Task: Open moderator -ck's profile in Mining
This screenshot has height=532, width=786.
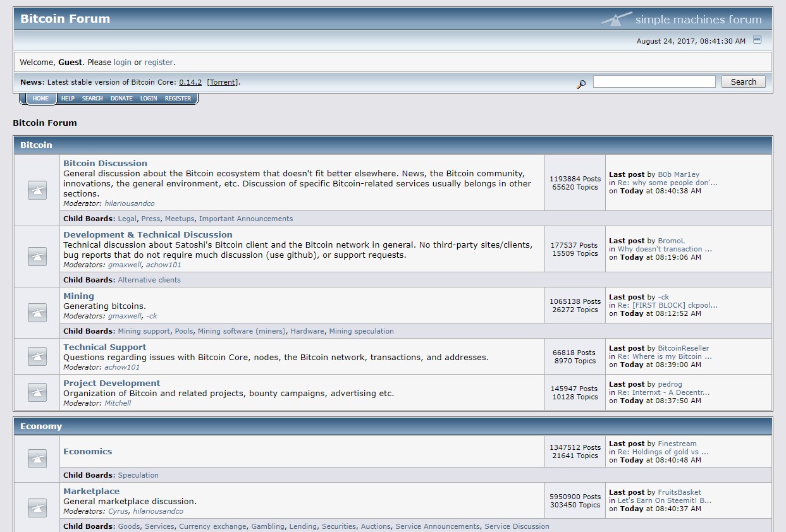Action: (152, 316)
